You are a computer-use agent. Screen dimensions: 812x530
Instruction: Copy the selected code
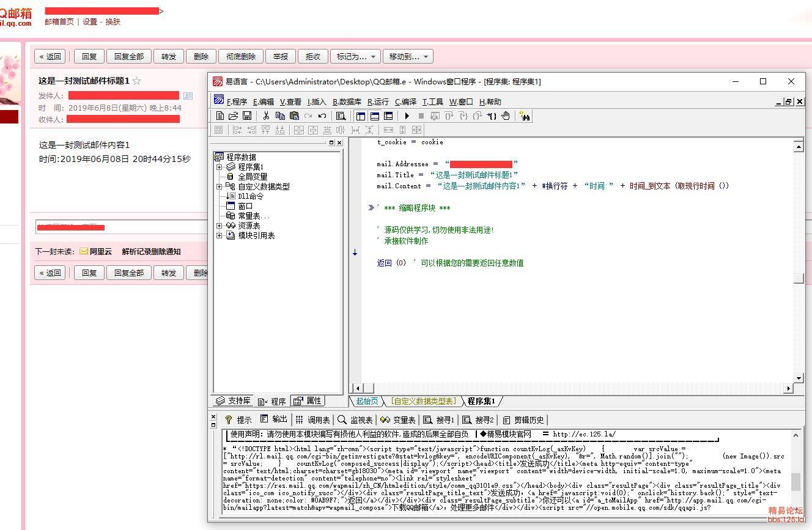[x=281, y=116]
